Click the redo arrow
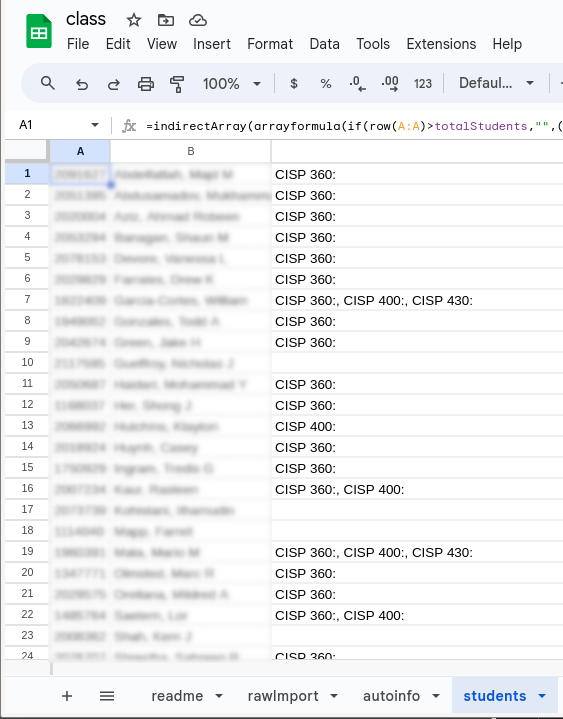563x719 pixels. 113,84
